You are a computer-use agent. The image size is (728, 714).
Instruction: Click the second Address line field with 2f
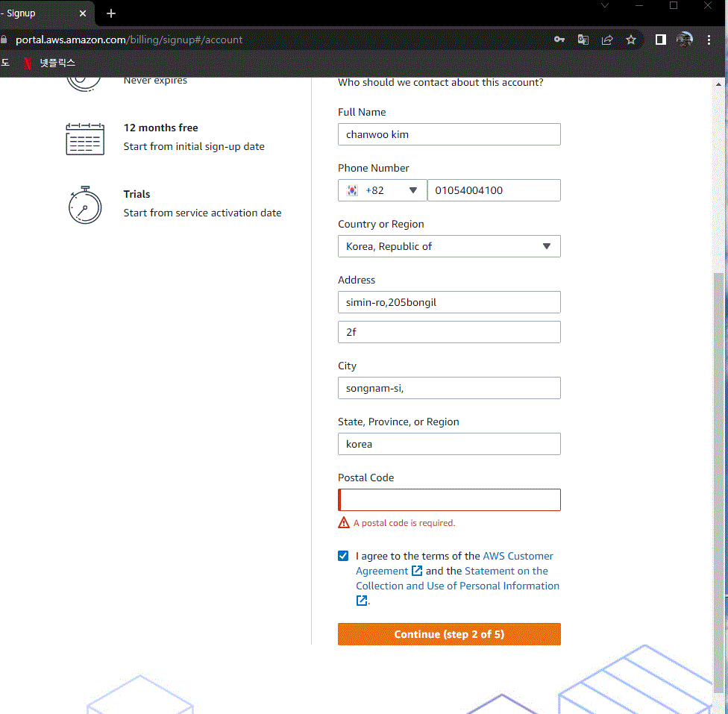pos(449,332)
